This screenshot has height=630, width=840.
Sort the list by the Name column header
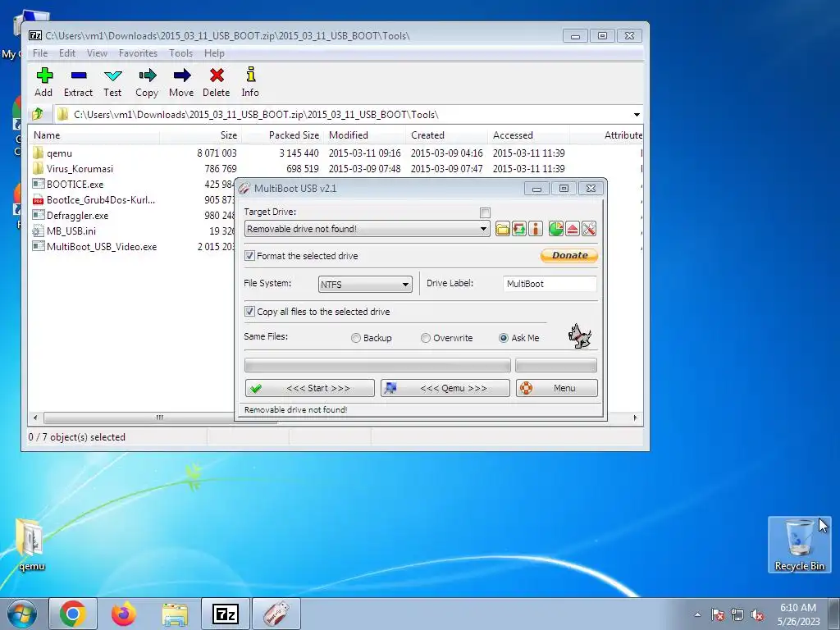click(x=94, y=135)
